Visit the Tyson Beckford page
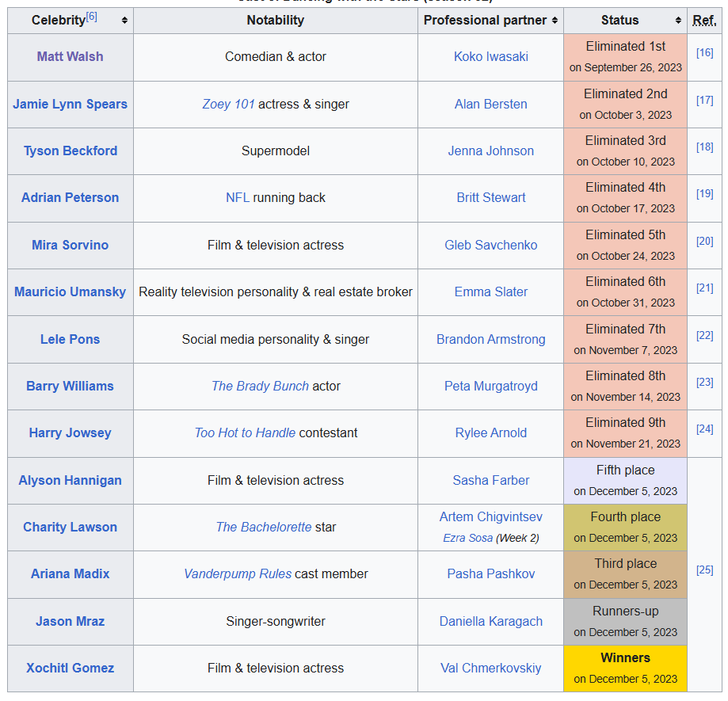Screen dimensions: 728x701 [71, 150]
